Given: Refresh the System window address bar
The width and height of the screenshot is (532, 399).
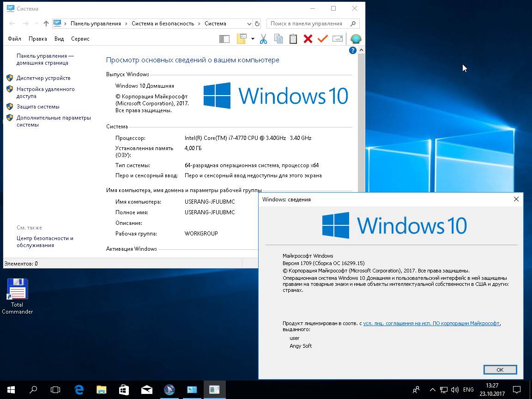Looking at the screenshot, I should [x=257, y=24].
